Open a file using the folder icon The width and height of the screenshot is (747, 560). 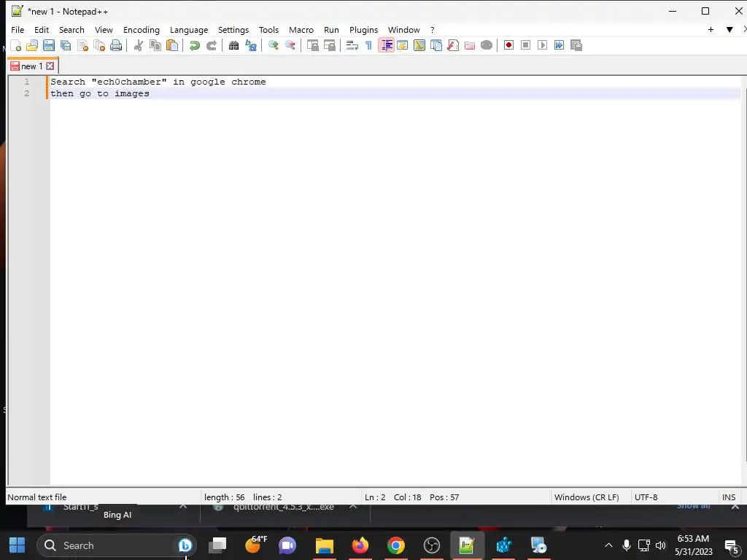(32, 45)
